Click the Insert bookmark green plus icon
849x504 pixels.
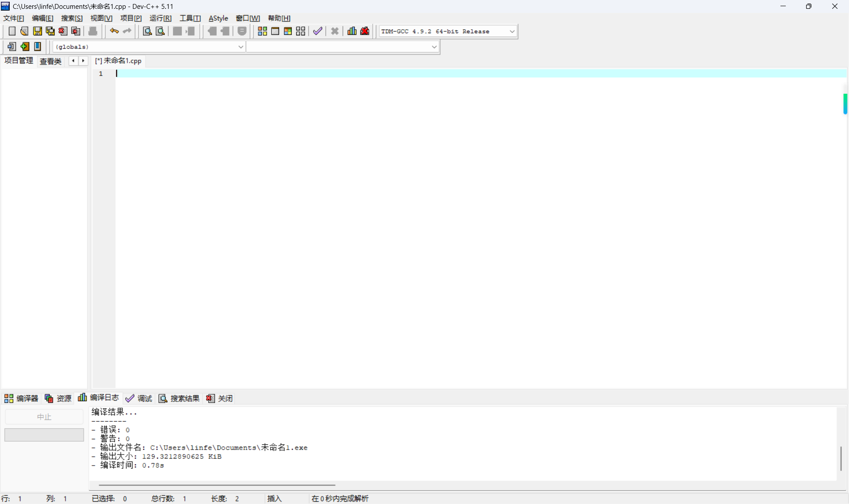25,46
